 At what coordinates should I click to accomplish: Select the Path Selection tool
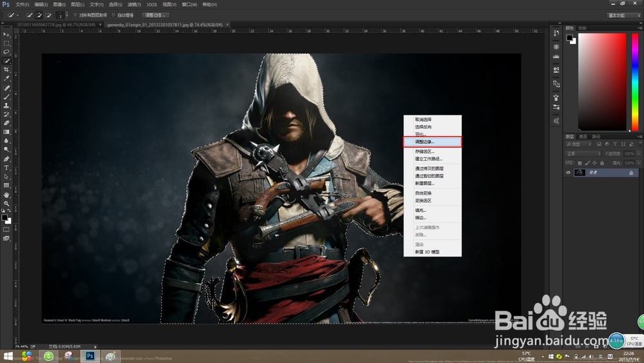pos(6,177)
